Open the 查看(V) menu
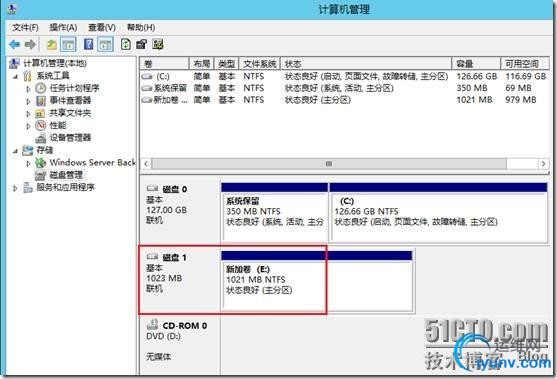This screenshot has width=557, height=379. point(102,27)
